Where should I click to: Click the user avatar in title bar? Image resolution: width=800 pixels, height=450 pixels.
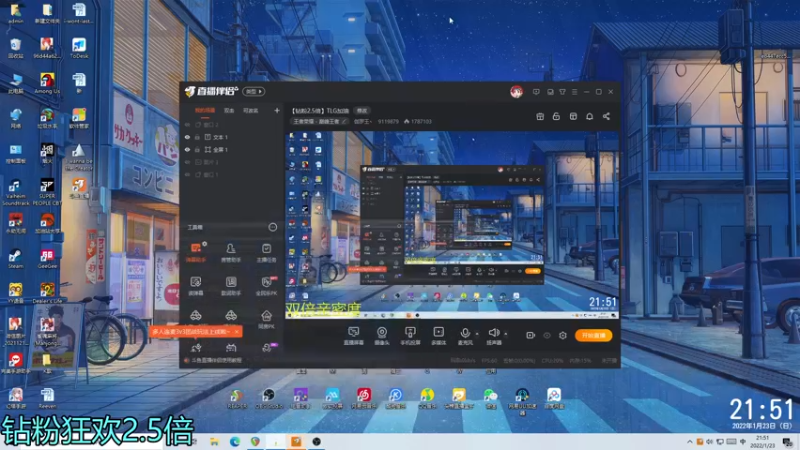pos(516,92)
